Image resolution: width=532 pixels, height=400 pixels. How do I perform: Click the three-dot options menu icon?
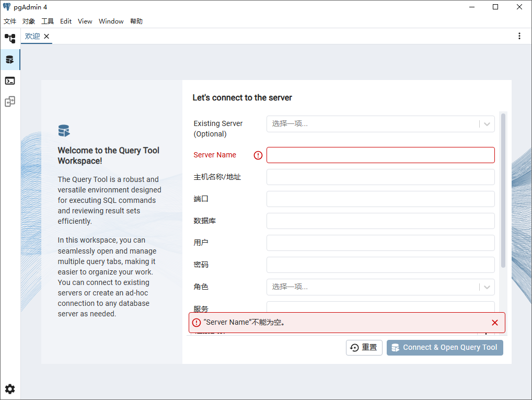point(519,36)
